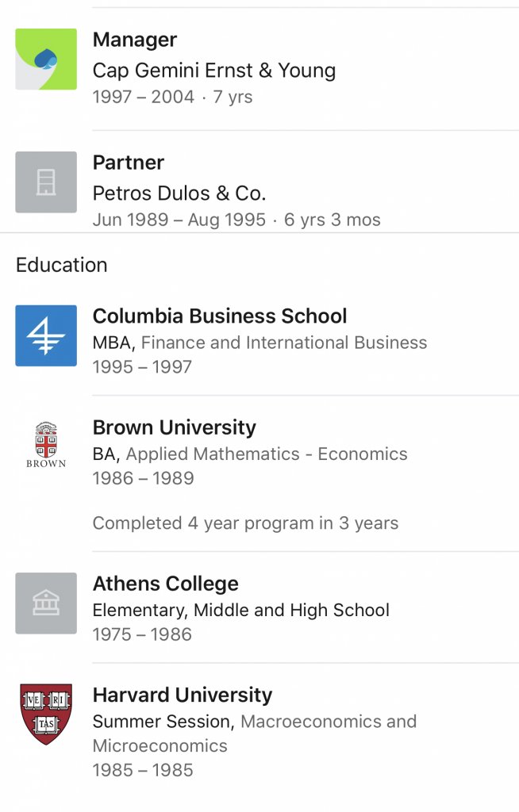Screen dimensions: 519x812
Task: Tap the Athens College placeholder school icon
Action: point(46,603)
